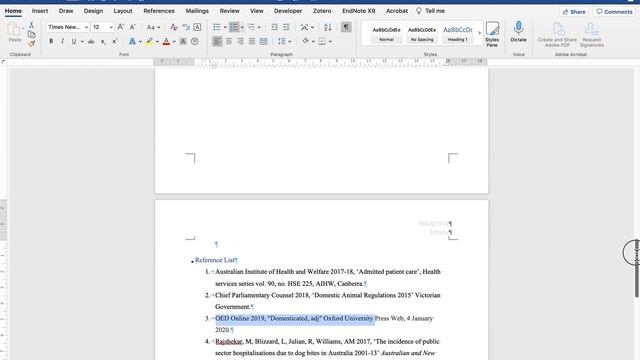
Task: Decrease paragraph indent
Action: (274, 27)
